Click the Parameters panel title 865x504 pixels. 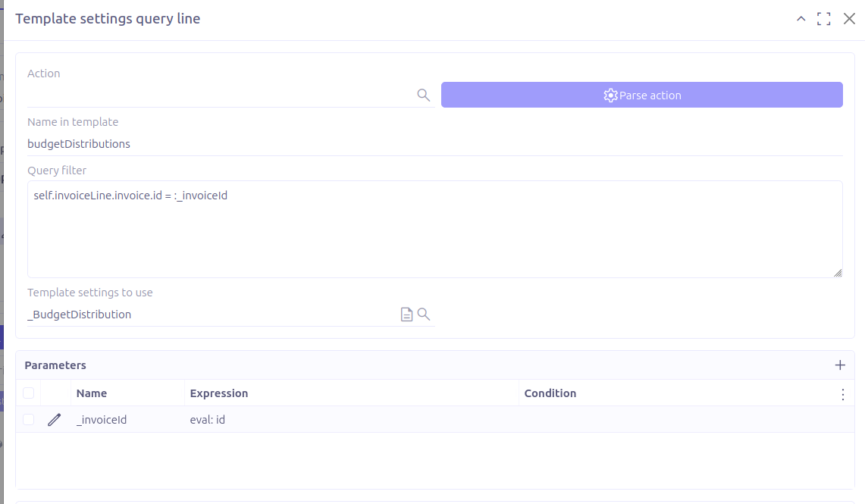point(55,365)
